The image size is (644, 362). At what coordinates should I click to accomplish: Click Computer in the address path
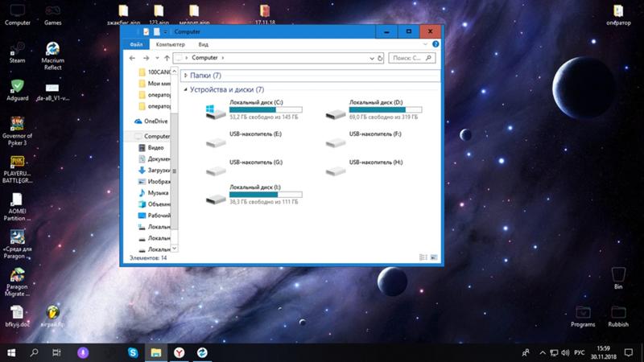[x=204, y=58]
